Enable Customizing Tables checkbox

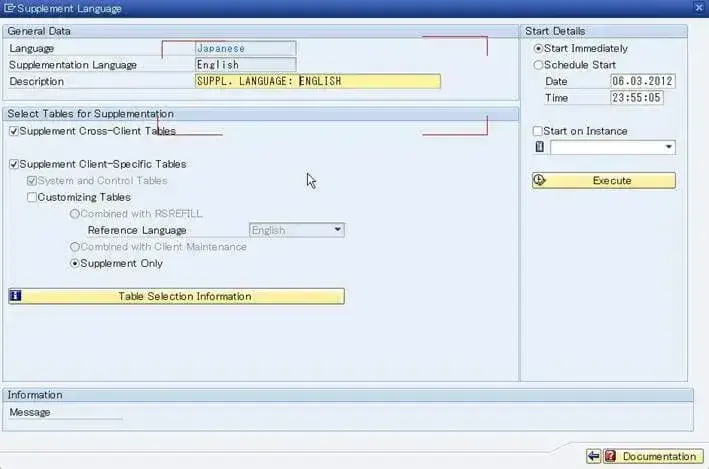click(32, 197)
